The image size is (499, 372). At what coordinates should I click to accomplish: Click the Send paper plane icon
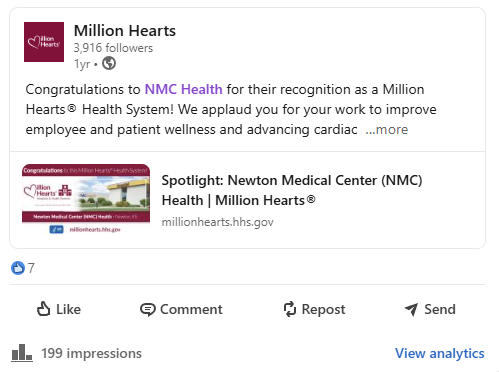pyautogui.click(x=411, y=309)
